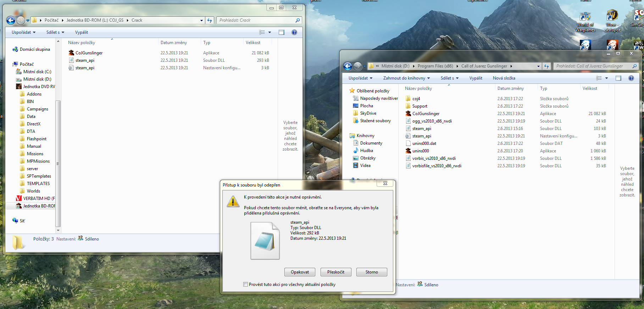Open Uspořádat dropdown in Gunslinger window
This screenshot has height=309, width=644.
(360, 78)
